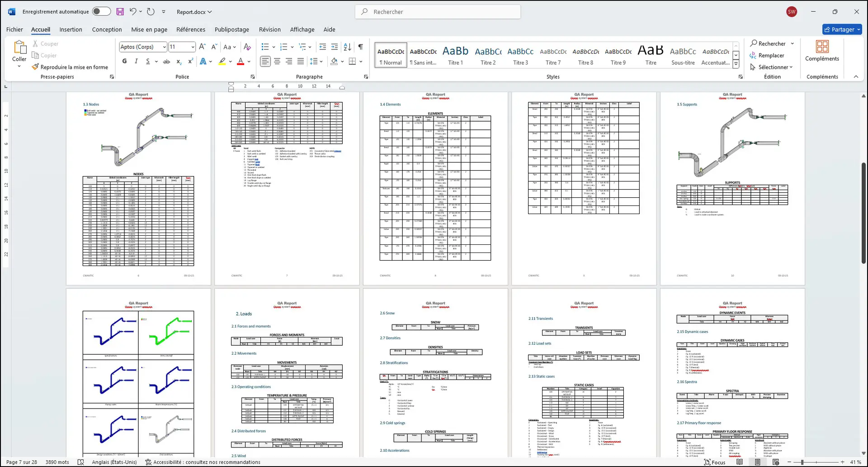
Task: Sort the selection alphabetically
Action: (x=347, y=47)
